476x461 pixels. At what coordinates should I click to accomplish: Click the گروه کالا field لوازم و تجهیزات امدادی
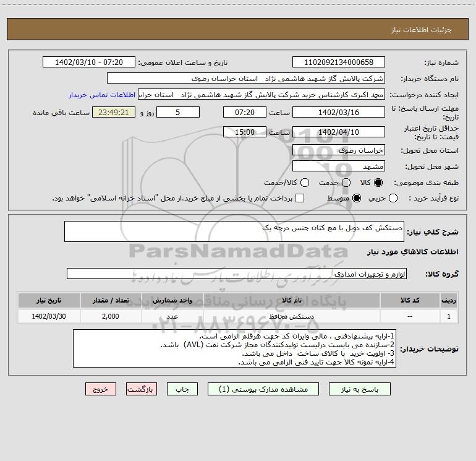237,274
